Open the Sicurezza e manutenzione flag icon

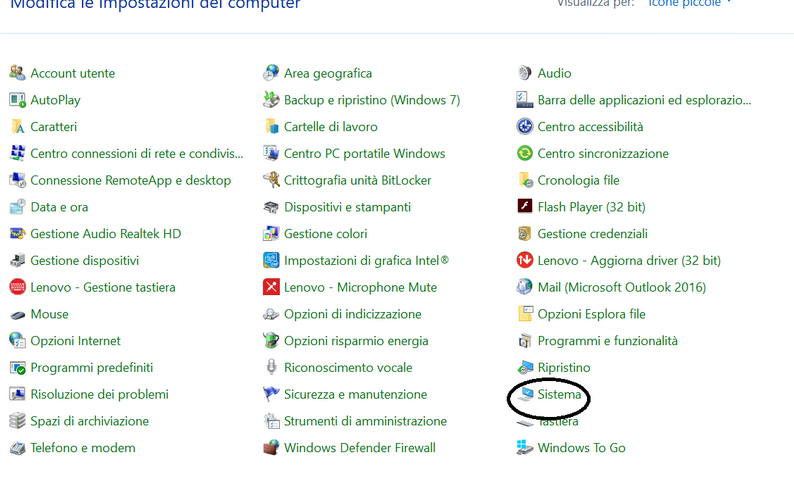pyautogui.click(x=271, y=395)
